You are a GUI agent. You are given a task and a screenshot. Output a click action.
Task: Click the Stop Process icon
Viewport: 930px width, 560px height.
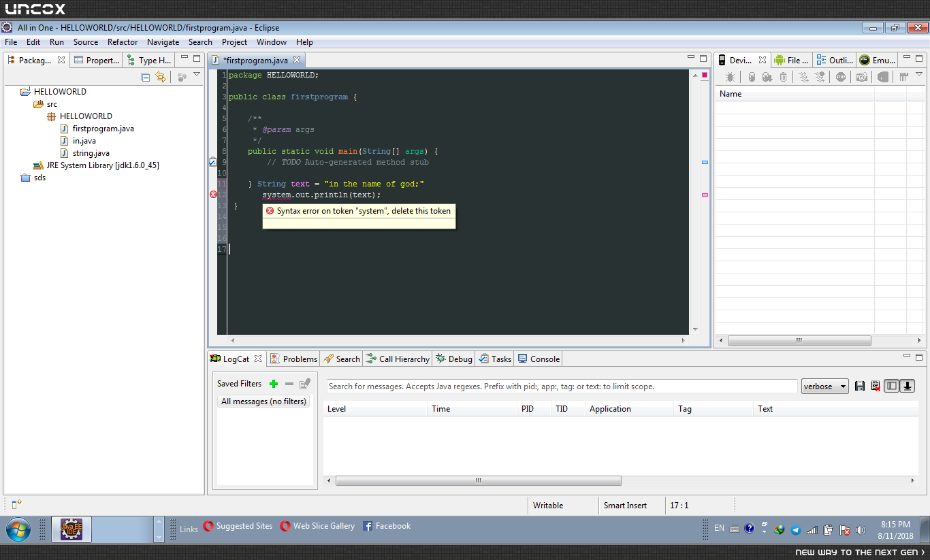point(841,77)
